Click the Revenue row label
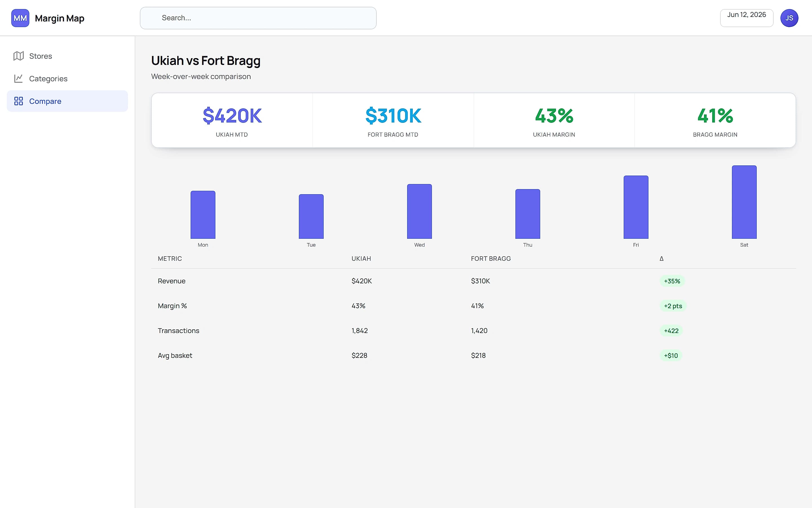 (171, 281)
